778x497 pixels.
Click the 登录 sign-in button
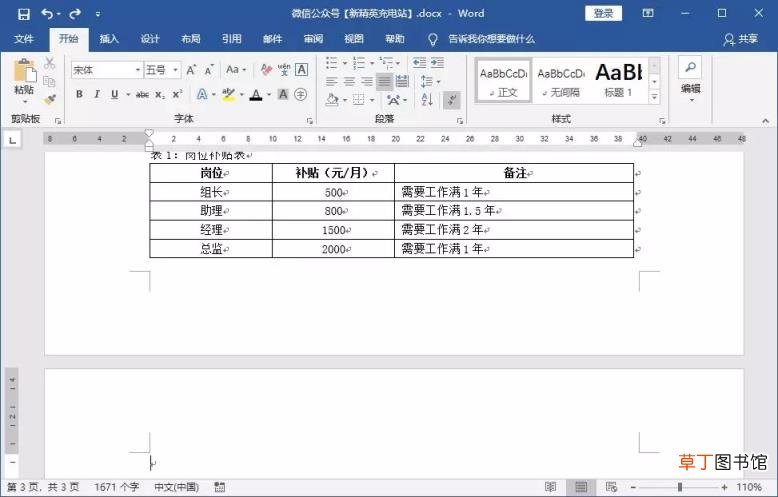click(603, 13)
